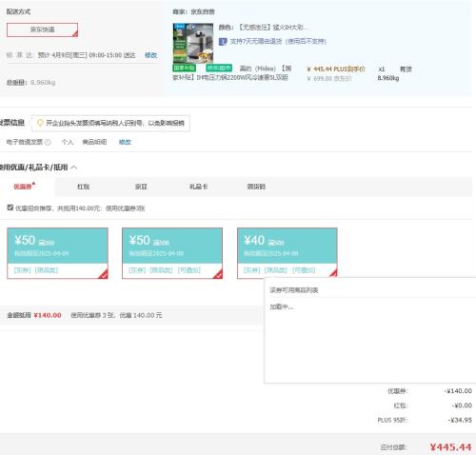The image size is (476, 455).
Task: Click the 该券可用商品列表 popup heading
Action: [x=294, y=290]
